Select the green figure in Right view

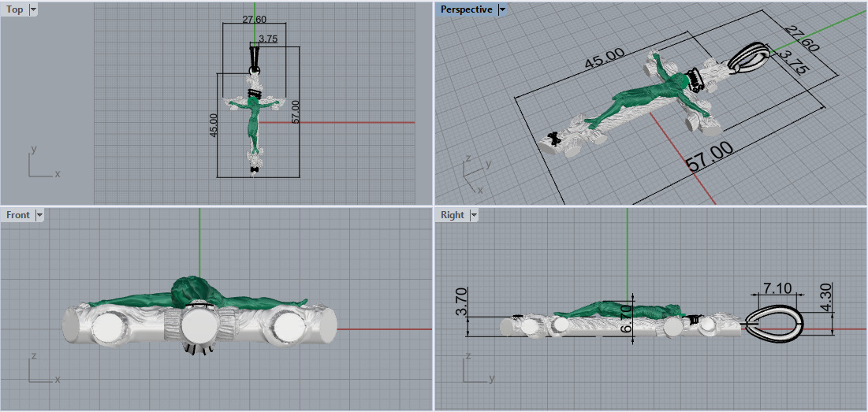tap(620, 309)
